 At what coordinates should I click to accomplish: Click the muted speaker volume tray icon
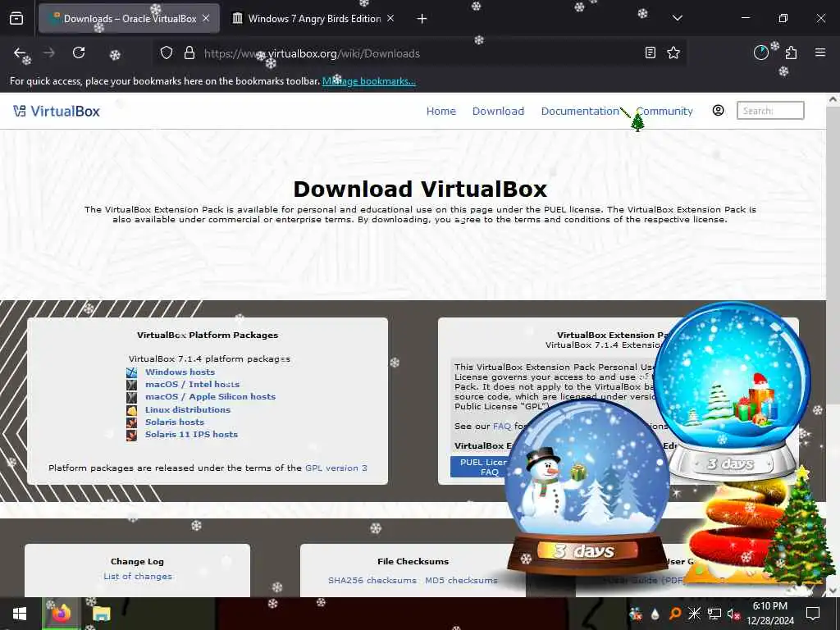pyautogui.click(x=733, y=614)
